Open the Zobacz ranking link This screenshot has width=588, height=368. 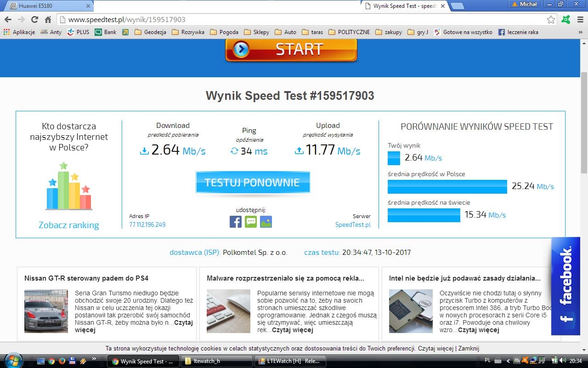pos(69,225)
